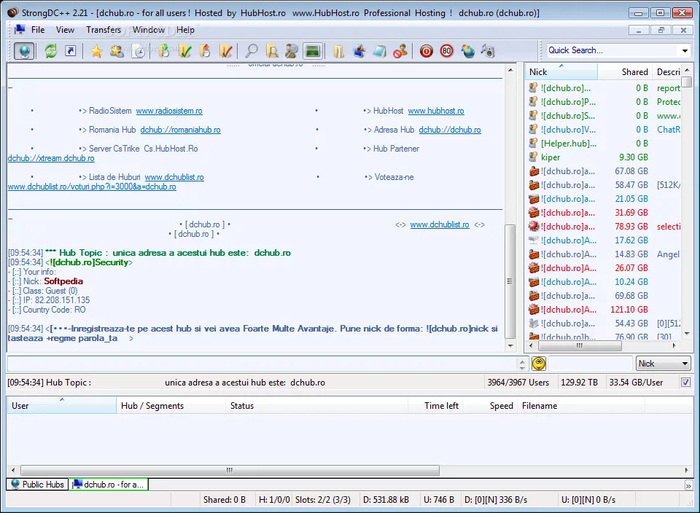Open Favorite Hubs star icon
This screenshot has width=700, height=513.
(97, 50)
